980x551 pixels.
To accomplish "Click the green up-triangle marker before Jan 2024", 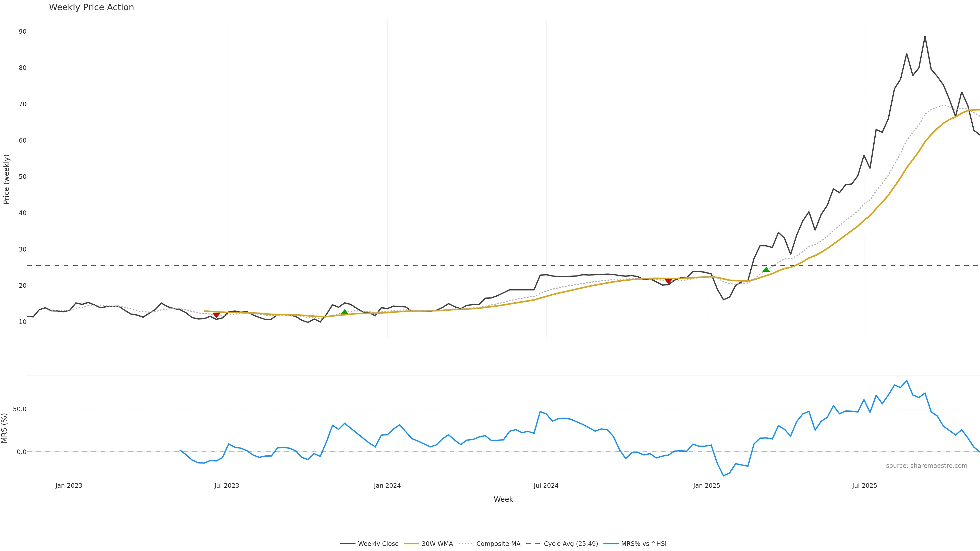I will pyautogui.click(x=345, y=312).
